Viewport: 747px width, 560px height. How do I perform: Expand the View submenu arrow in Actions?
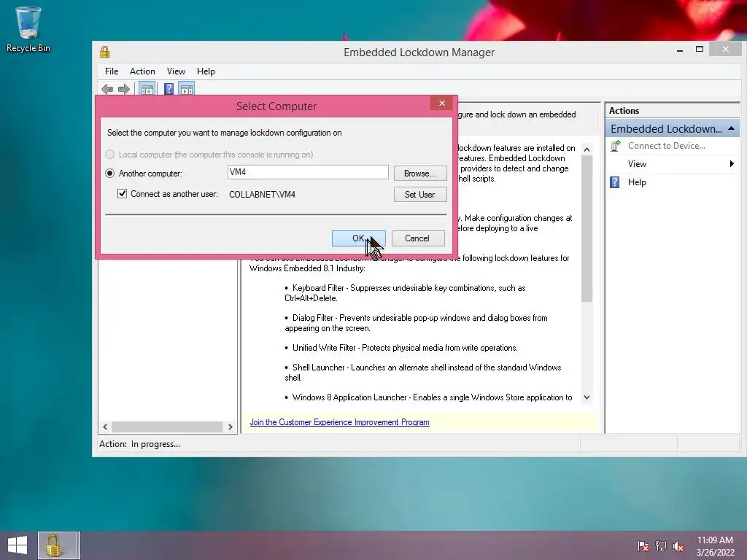click(731, 164)
